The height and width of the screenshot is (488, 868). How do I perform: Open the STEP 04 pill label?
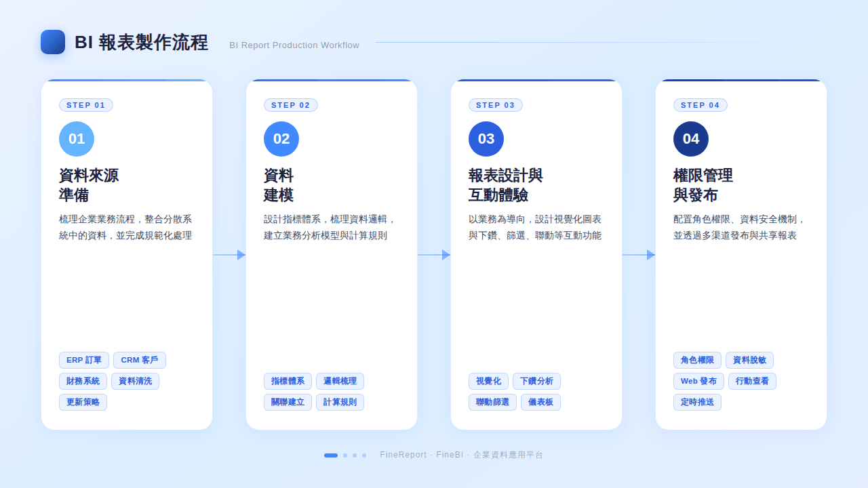pos(701,105)
